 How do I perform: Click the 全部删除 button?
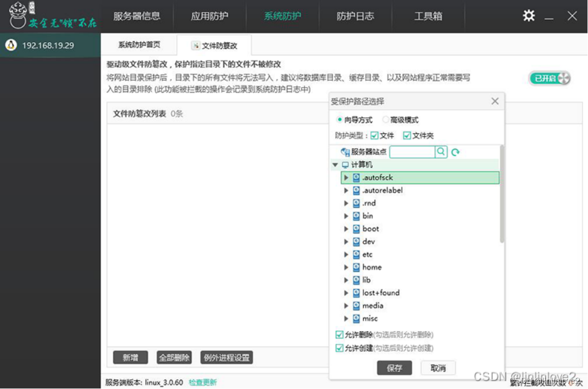pos(174,357)
